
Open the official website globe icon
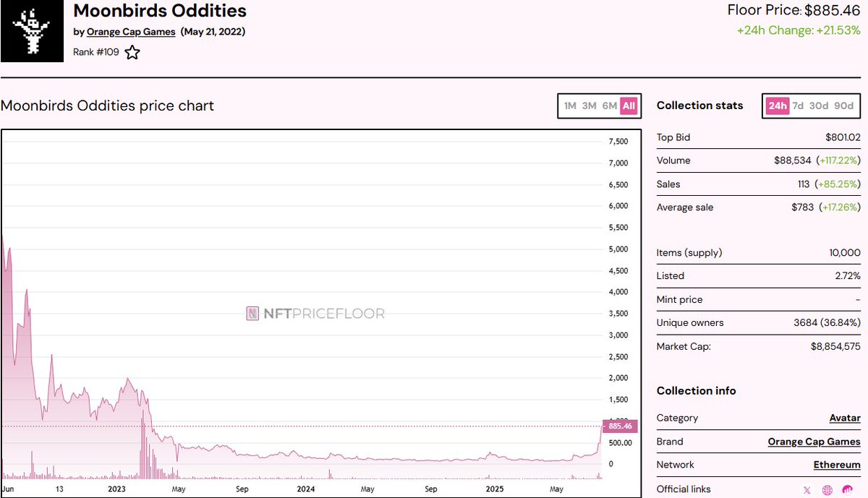point(827,490)
